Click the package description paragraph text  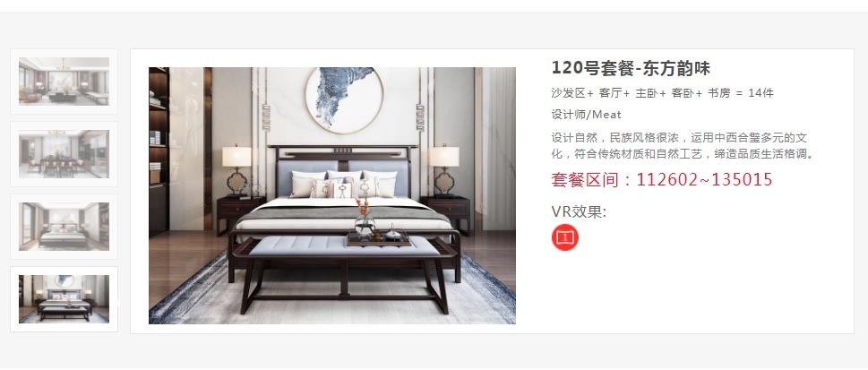[683, 145]
